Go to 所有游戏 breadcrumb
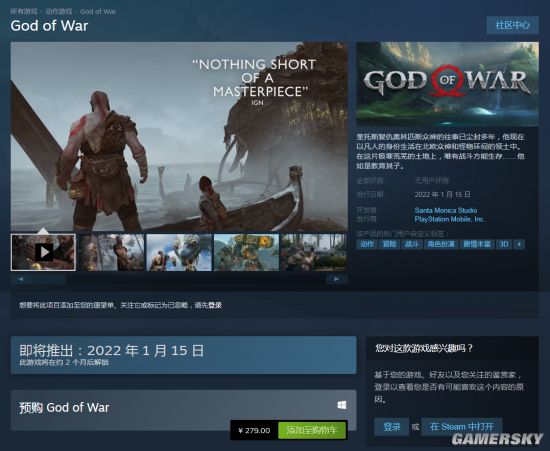 click(x=24, y=11)
